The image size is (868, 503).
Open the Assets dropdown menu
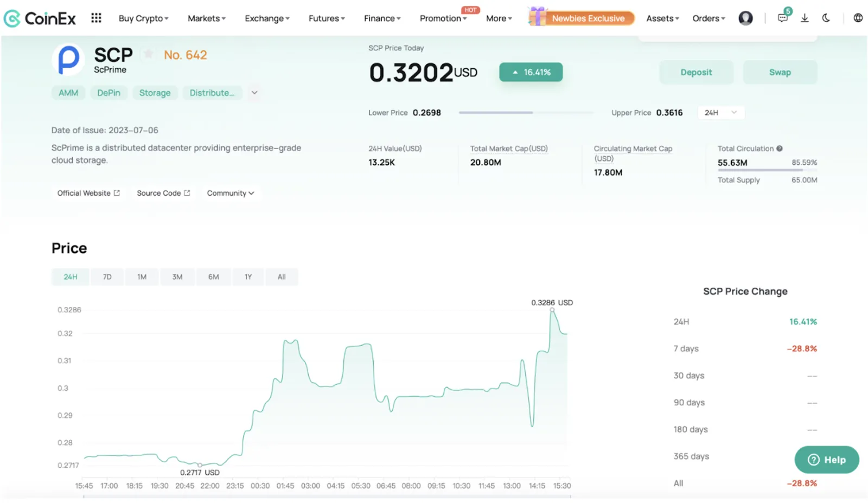pyautogui.click(x=662, y=18)
